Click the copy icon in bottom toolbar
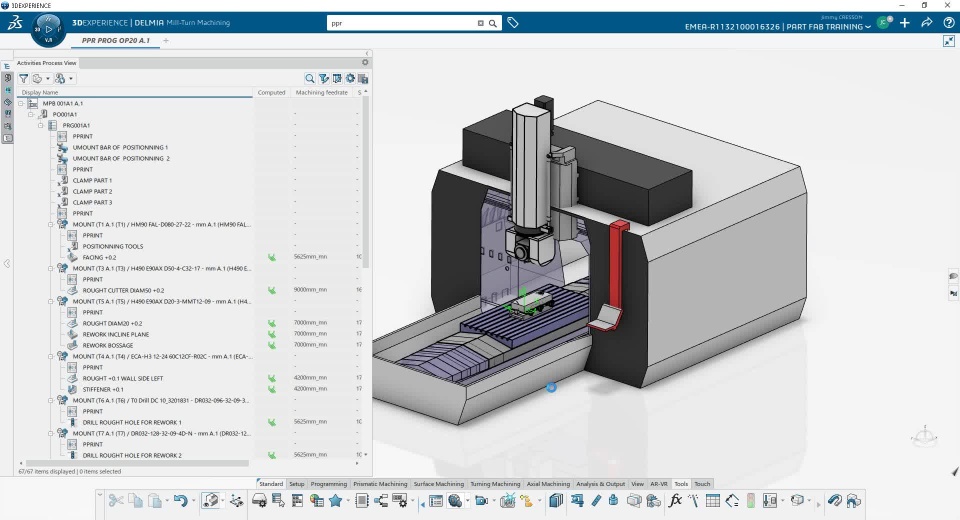 pos(135,500)
